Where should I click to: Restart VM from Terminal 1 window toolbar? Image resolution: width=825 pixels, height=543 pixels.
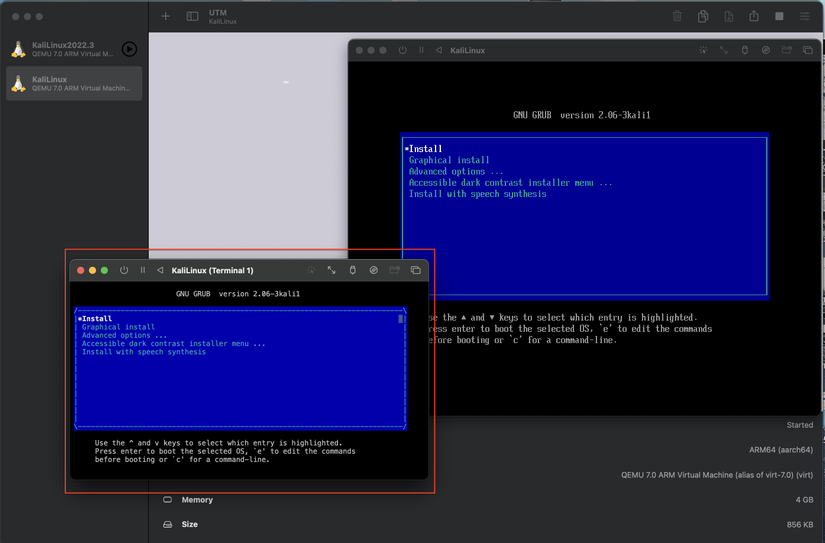pos(160,270)
